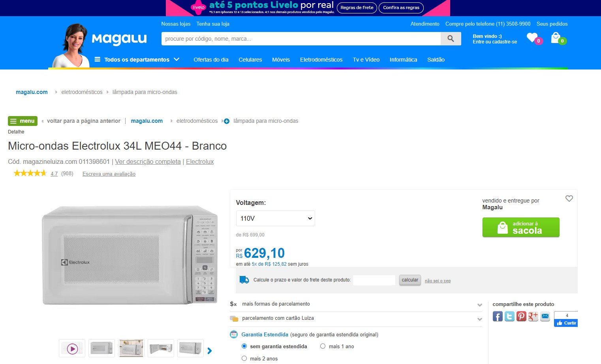Select kitchen scene thumbnail
The image size is (601, 364).
[131, 348]
